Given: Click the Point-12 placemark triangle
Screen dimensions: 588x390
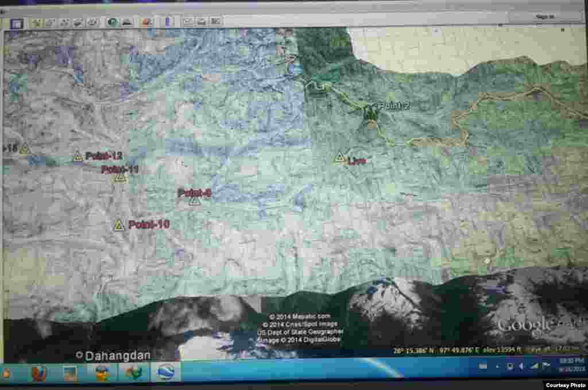Looking at the screenshot, I should (78, 156).
